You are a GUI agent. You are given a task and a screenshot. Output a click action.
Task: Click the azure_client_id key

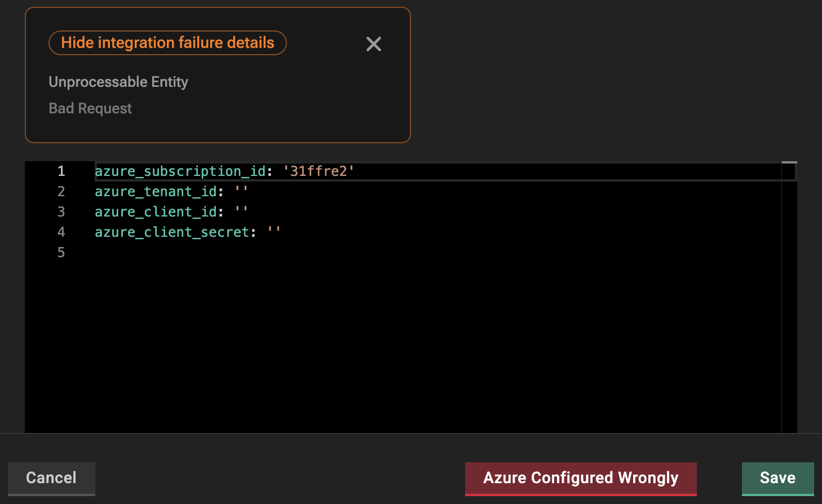(156, 212)
